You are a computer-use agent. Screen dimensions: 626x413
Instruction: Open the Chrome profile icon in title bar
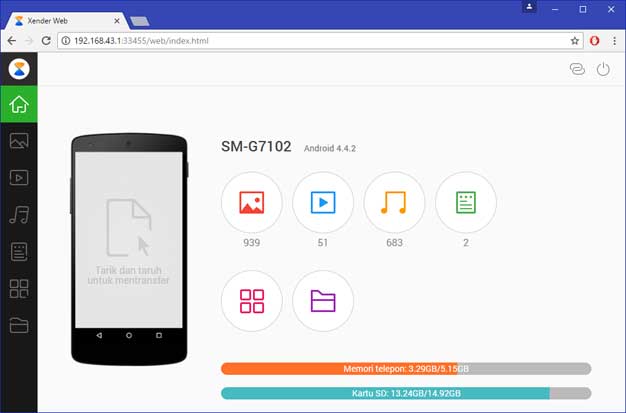pos(529,7)
